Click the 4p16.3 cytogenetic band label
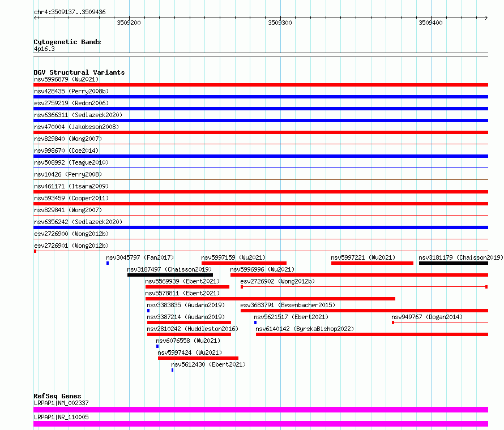Image resolution: width=504 pixels, height=430 pixels. [44, 49]
